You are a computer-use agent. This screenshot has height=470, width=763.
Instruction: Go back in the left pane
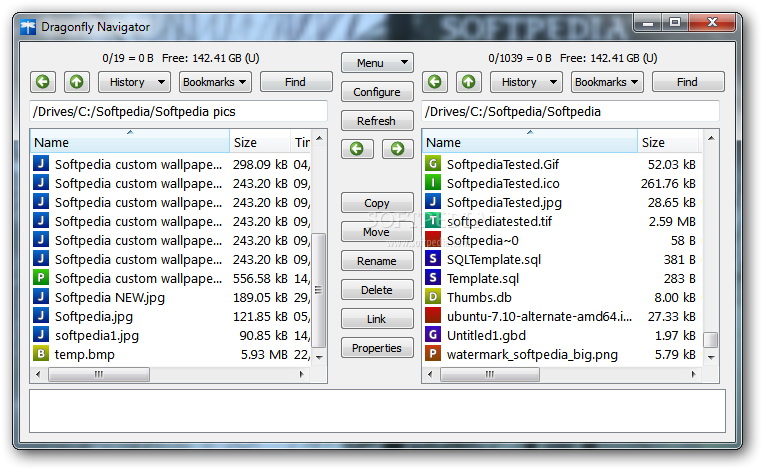tap(43, 82)
